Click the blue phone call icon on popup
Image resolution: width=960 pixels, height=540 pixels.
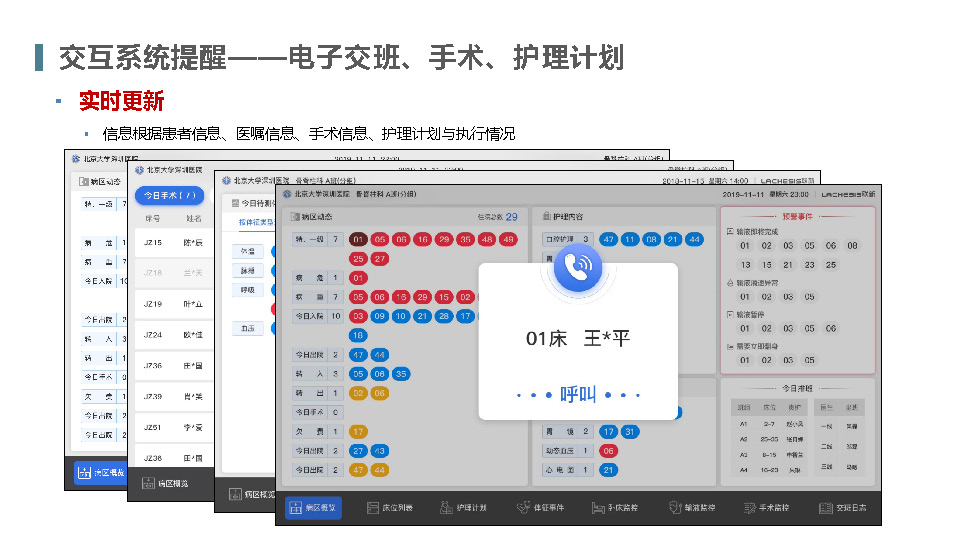tap(577, 268)
